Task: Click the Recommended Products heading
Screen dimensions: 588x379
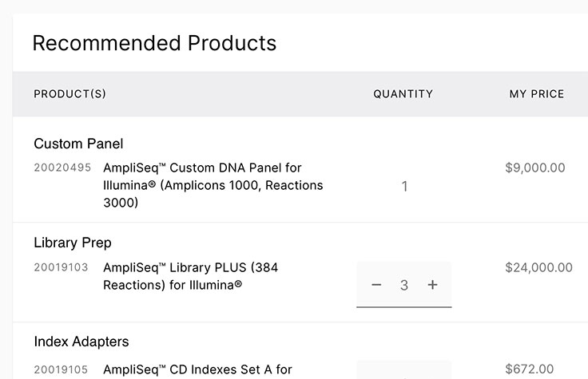Action: click(154, 43)
